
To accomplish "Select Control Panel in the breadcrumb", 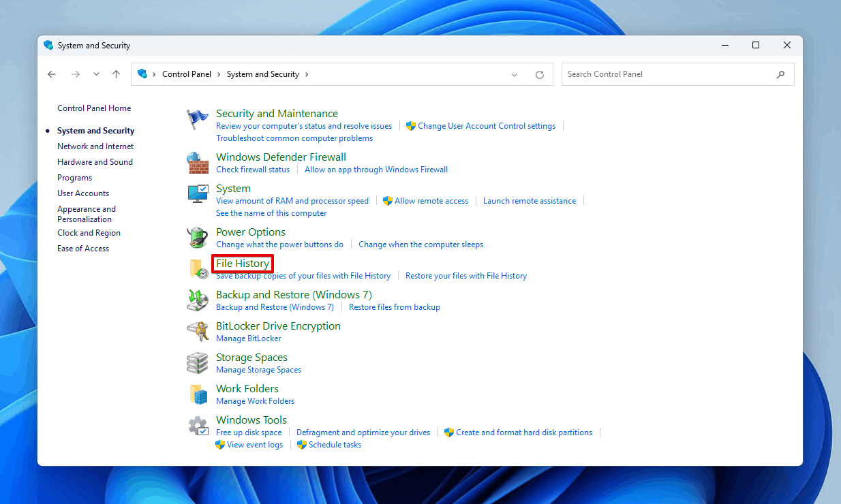I will (187, 74).
